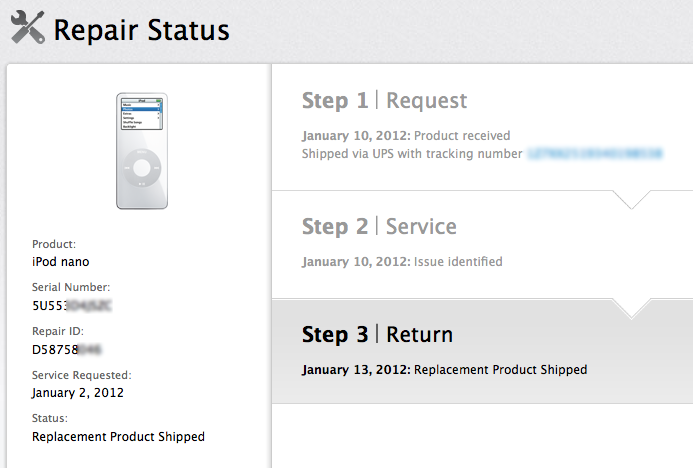This screenshot has width=693, height=468.
Task: Click the Step 1 Request heading
Action: pyautogui.click(x=384, y=101)
